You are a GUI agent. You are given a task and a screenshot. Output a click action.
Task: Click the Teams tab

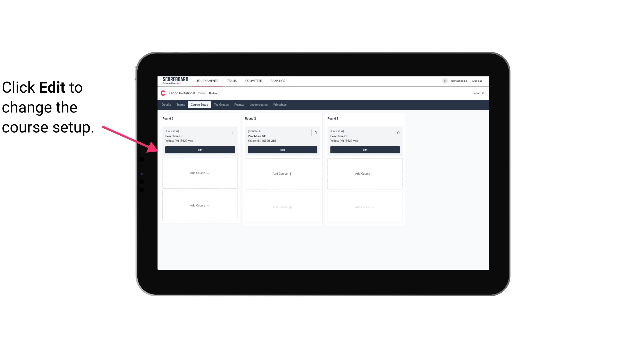coord(180,105)
